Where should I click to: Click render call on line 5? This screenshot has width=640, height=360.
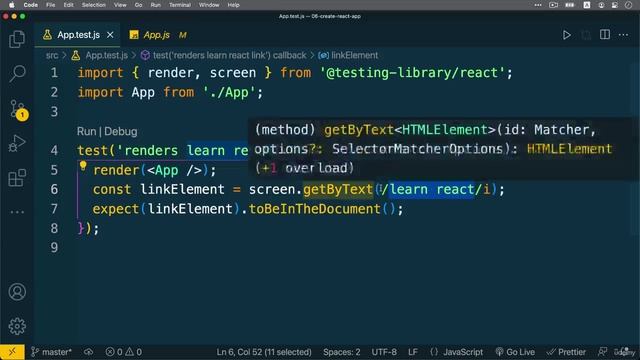click(116, 170)
